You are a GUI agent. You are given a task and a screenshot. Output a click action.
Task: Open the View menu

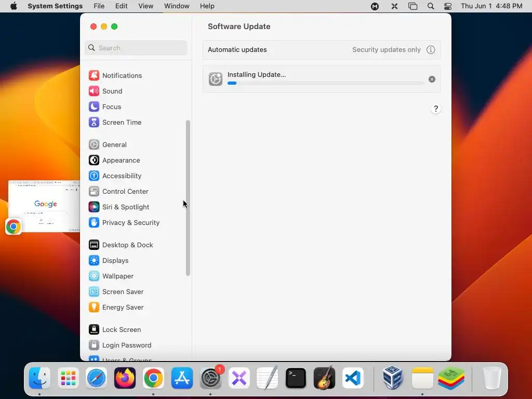click(146, 6)
